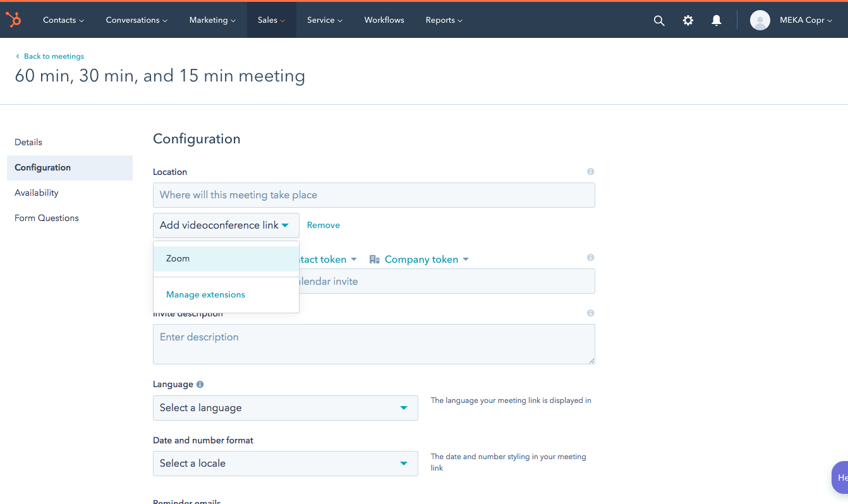Viewport: 848px width, 504px height.
Task: Collapse the Add videoconference link dropdown
Action: pyautogui.click(x=226, y=225)
